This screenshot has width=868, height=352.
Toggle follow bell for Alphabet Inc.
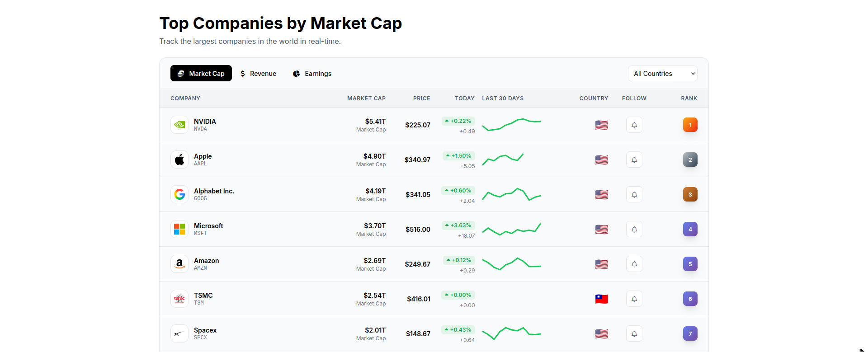tap(634, 194)
